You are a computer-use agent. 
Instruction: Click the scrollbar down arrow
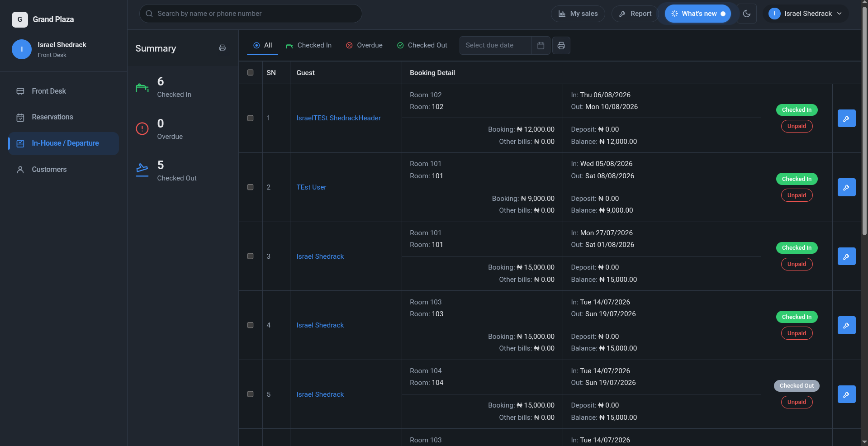864,442
